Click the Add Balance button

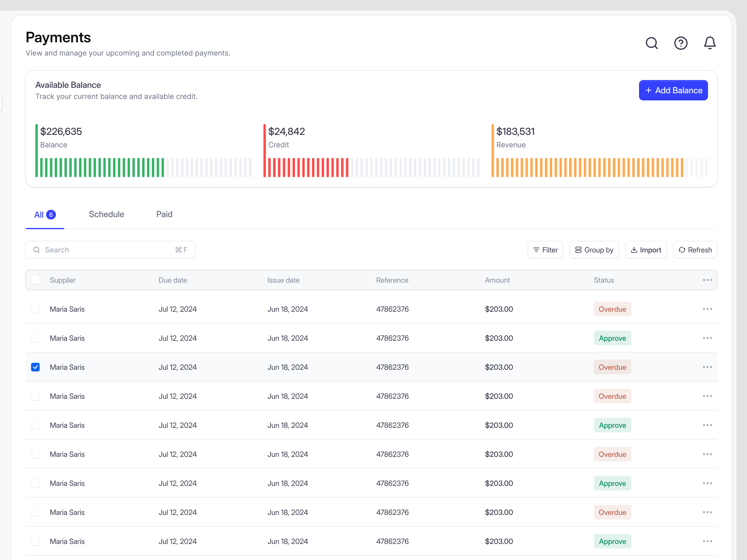[x=673, y=91]
